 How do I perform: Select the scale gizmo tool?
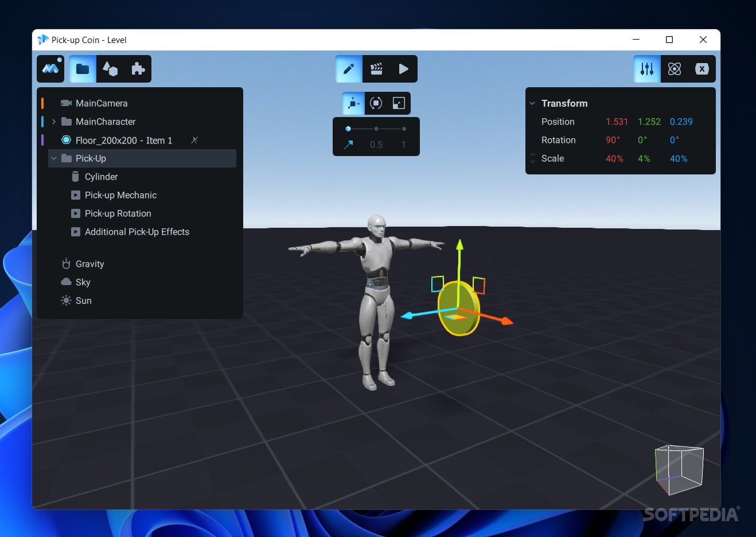[399, 103]
